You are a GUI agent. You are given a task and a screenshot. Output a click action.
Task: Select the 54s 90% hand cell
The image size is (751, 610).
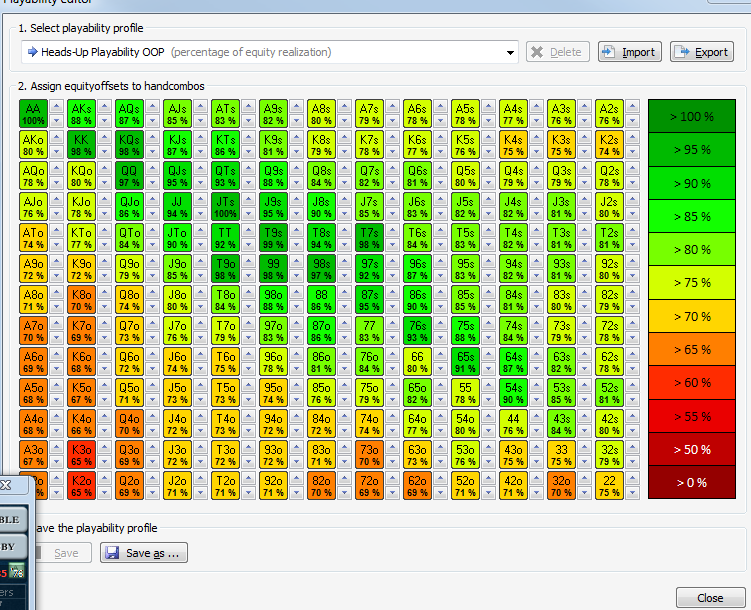click(513, 393)
